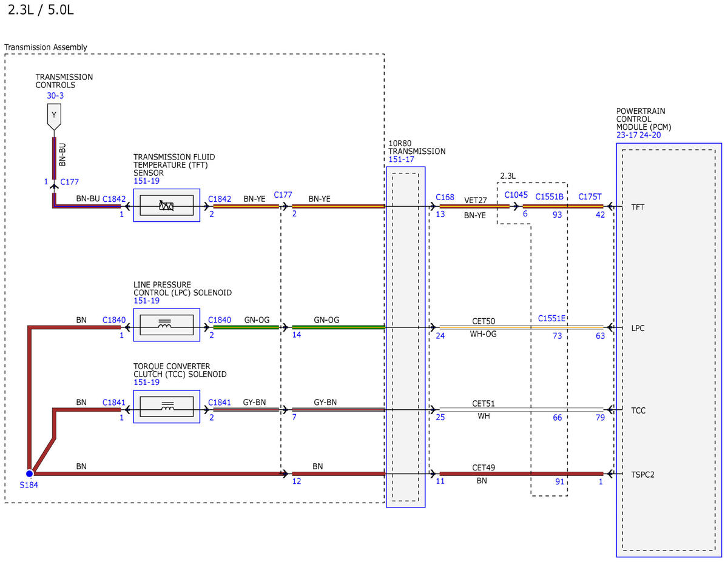
Task: Open the 151-19 link under LPC Solenoid
Action: 146,301
